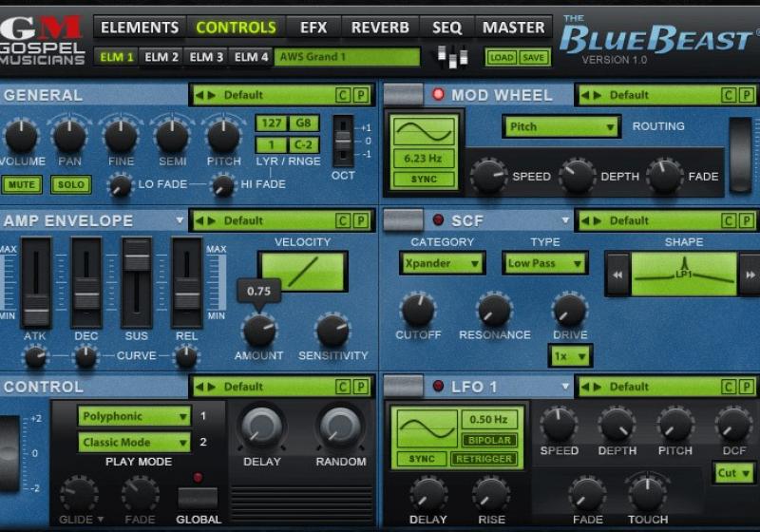Click Mod Wheel P paste icon

click(747, 95)
